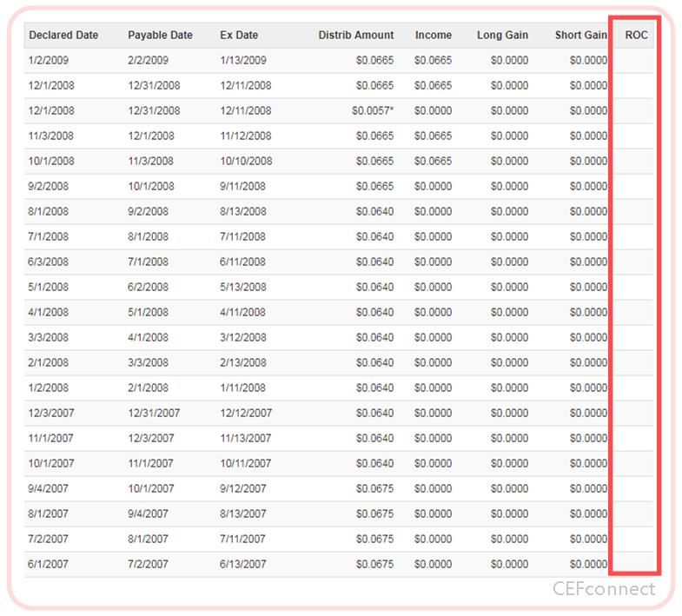Screen dimensions: 682x616
Task: Select payable date 12/3/2007
Action: (150, 439)
